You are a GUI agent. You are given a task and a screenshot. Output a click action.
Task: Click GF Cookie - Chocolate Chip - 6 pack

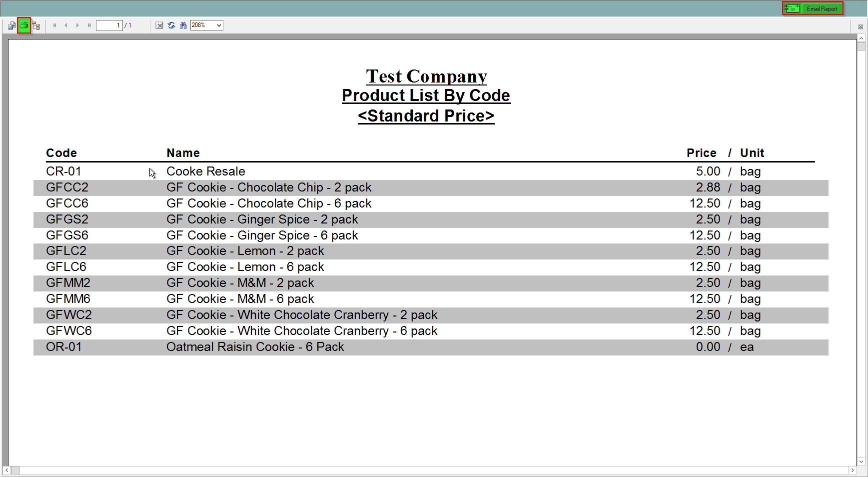[x=269, y=203]
